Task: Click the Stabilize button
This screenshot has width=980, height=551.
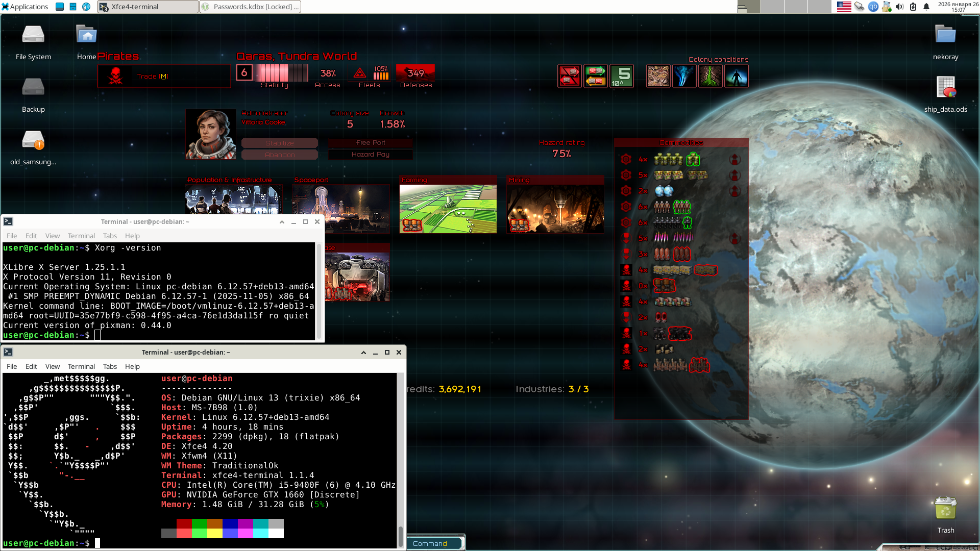Action: [x=280, y=143]
